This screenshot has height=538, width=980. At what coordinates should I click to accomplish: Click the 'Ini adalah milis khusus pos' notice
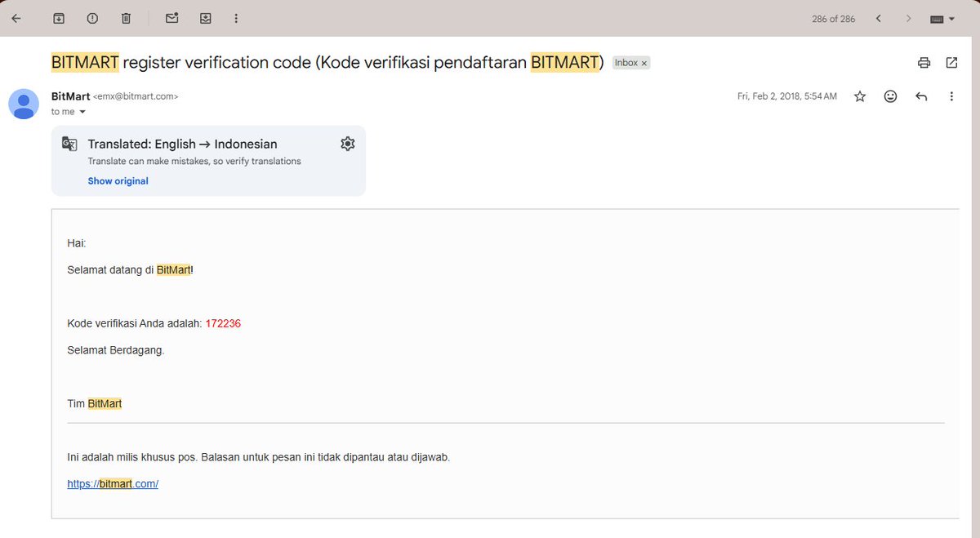pyautogui.click(x=258, y=457)
